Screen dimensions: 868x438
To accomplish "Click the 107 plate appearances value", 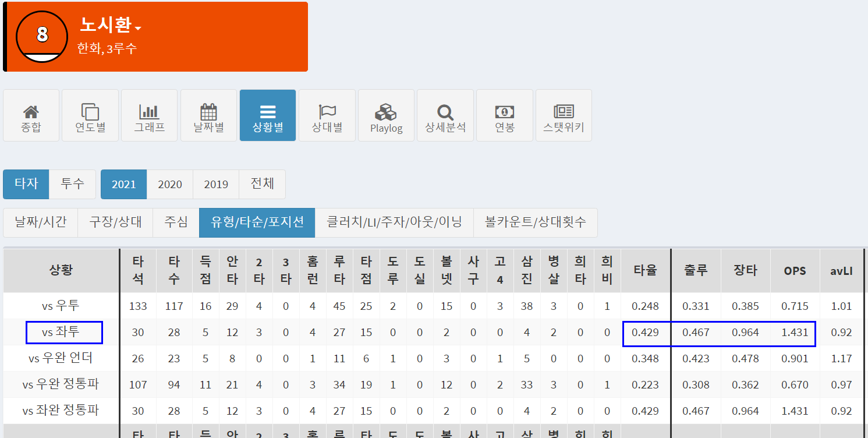I will pyautogui.click(x=138, y=385).
